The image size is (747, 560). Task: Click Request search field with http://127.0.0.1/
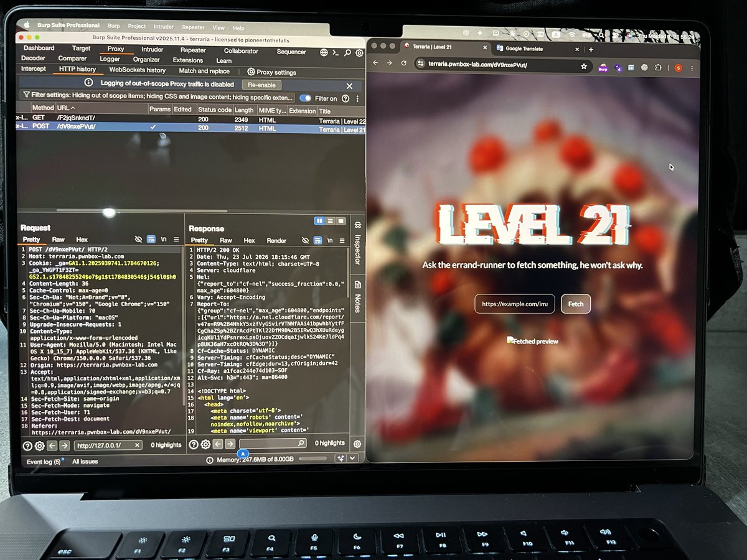coord(108,446)
